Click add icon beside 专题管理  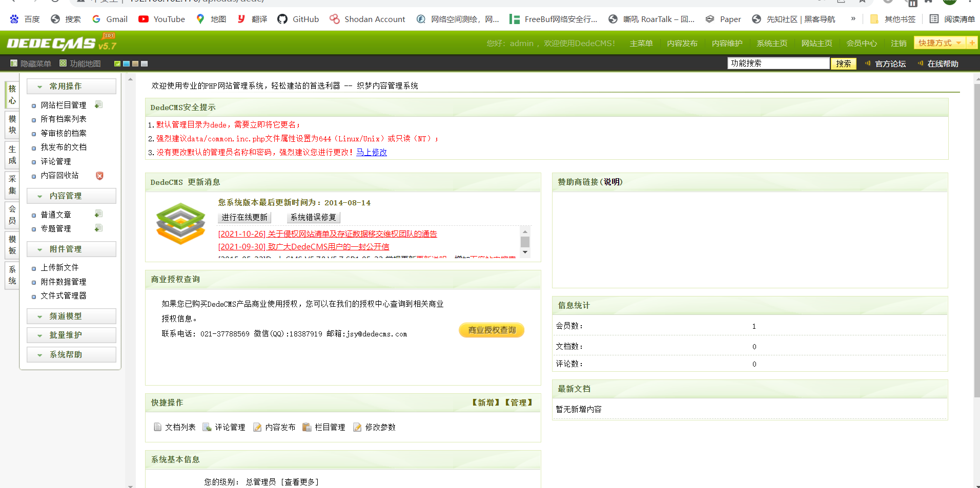pyautogui.click(x=99, y=228)
